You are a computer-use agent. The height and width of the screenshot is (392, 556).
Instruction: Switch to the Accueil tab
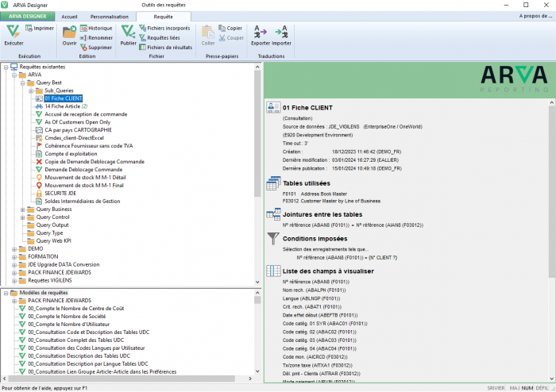(x=69, y=17)
